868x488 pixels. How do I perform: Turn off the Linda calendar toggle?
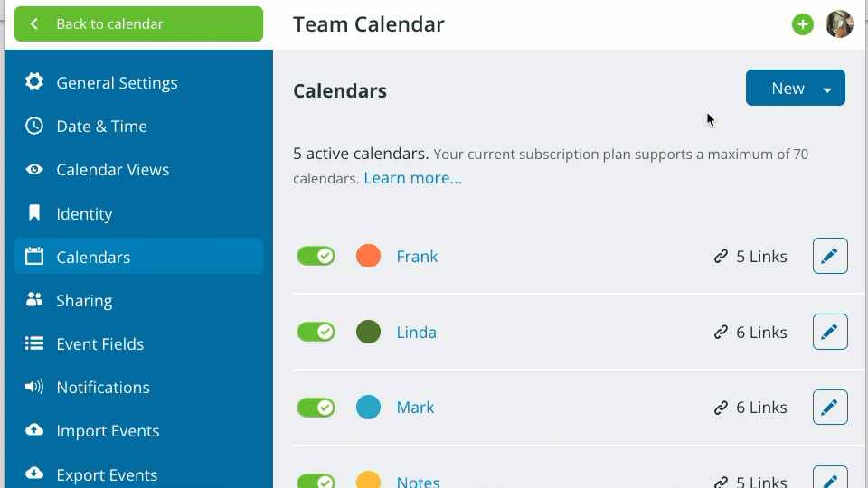tap(316, 332)
